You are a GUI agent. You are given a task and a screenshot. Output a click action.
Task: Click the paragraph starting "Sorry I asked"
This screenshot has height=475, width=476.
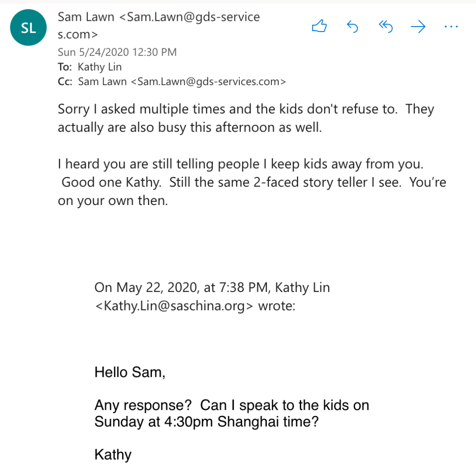click(245, 118)
